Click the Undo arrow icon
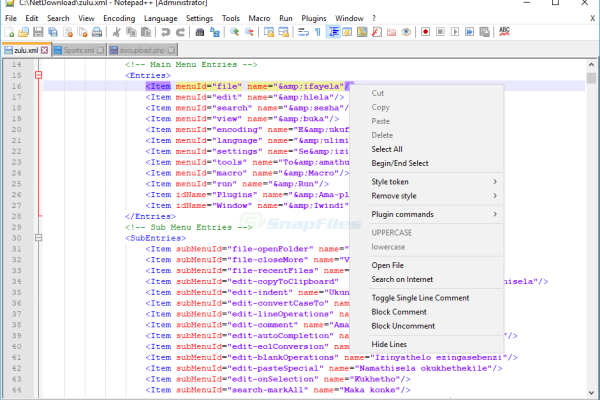The height and width of the screenshot is (400, 600). point(166,32)
